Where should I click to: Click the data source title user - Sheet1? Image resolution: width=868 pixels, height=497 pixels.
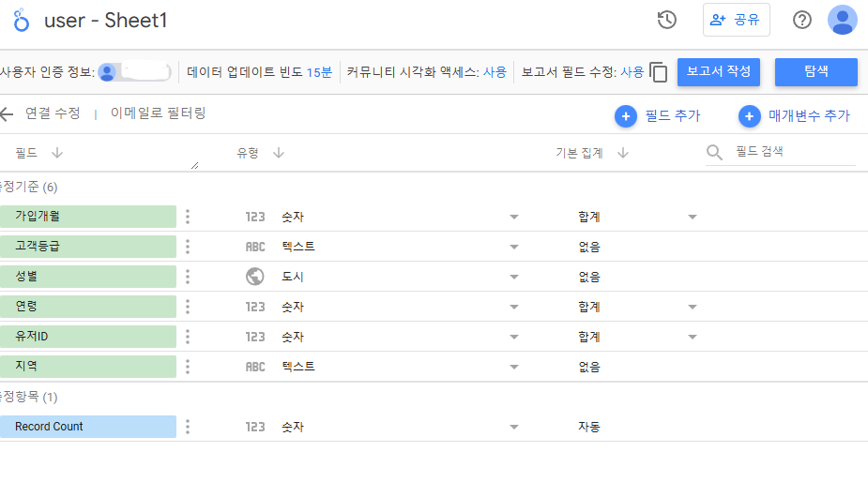[x=105, y=21]
